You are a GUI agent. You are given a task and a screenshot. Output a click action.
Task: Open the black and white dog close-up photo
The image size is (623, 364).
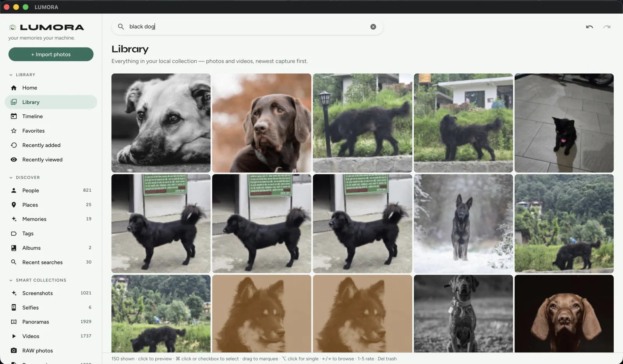click(161, 123)
